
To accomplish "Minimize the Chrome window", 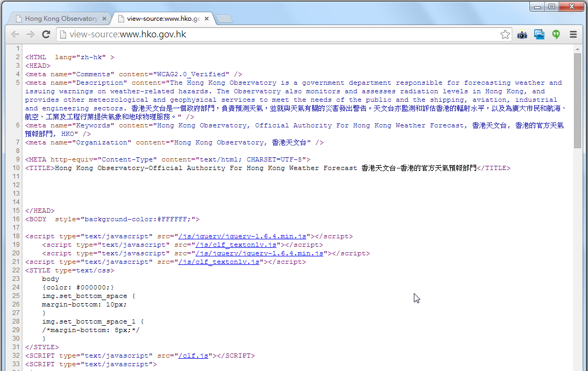I will [537, 6].
